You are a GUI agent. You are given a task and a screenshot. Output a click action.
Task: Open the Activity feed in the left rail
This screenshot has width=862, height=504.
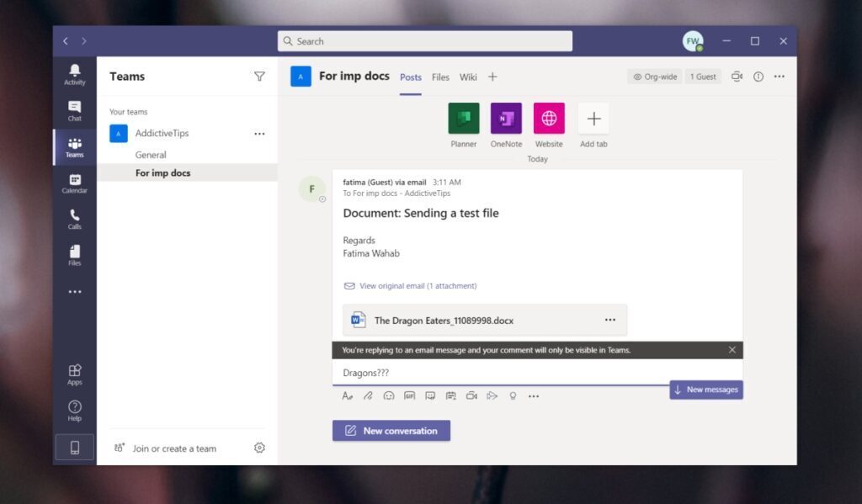tap(74, 76)
